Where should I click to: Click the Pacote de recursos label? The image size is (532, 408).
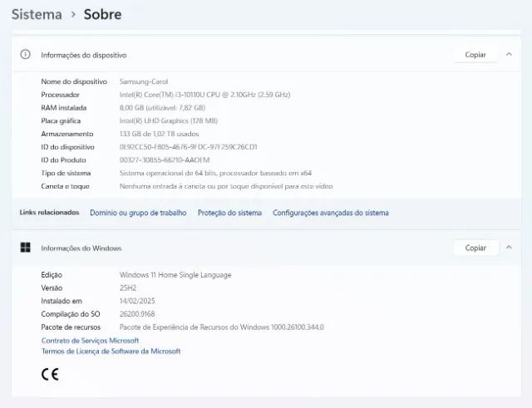tap(71, 327)
